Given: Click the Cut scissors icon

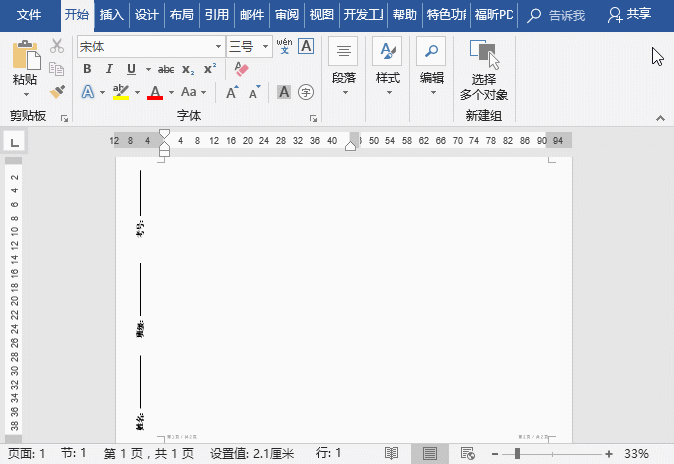Looking at the screenshot, I should (x=57, y=46).
